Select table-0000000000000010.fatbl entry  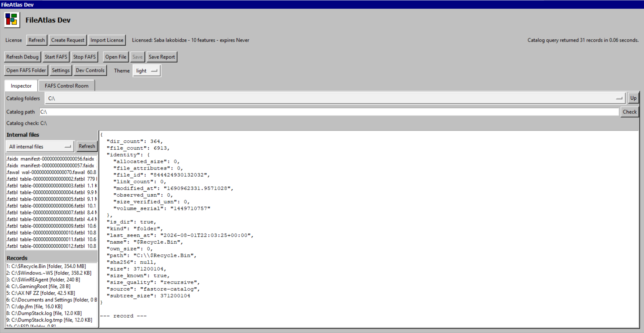52,233
